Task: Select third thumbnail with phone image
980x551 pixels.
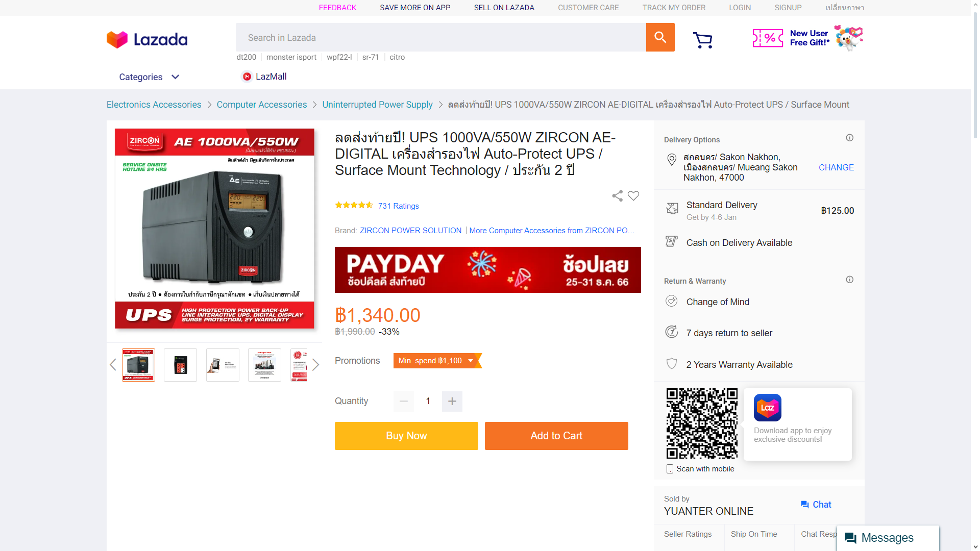Action: (223, 365)
